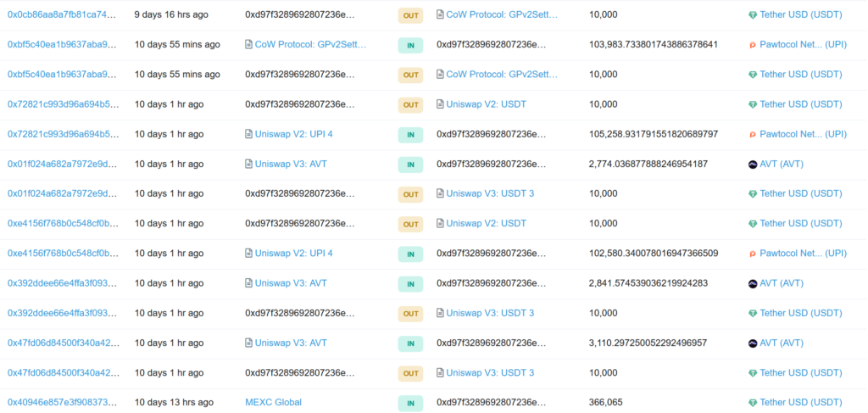Open transaction 0x72821c993d in the OUT row

click(63, 104)
